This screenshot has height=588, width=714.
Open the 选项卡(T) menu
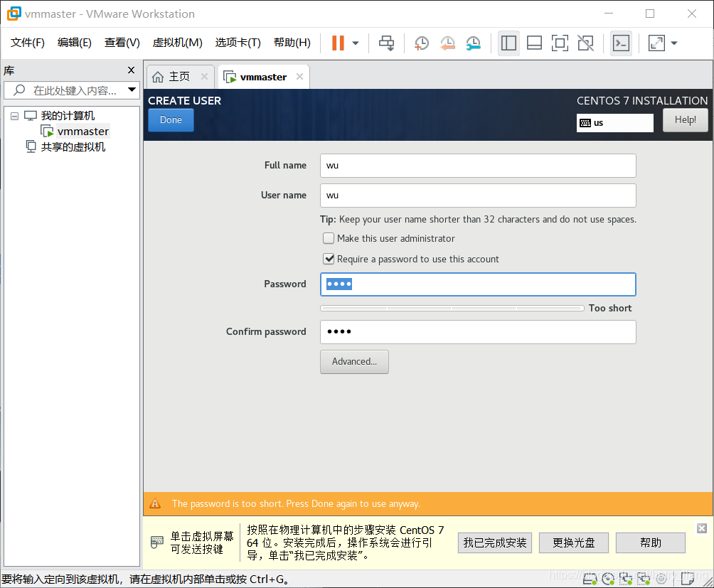pos(238,43)
